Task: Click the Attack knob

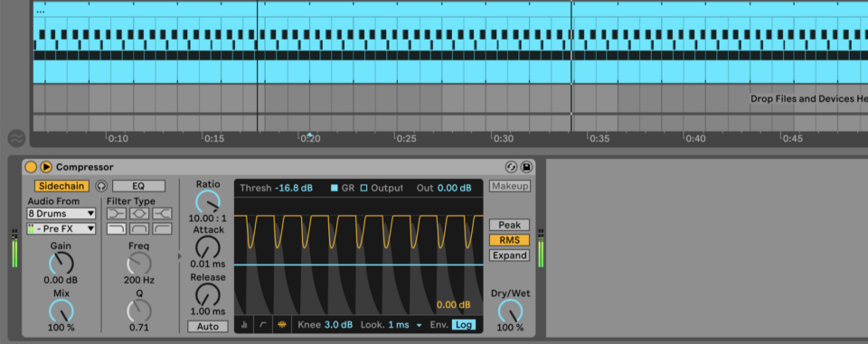Action: click(208, 247)
